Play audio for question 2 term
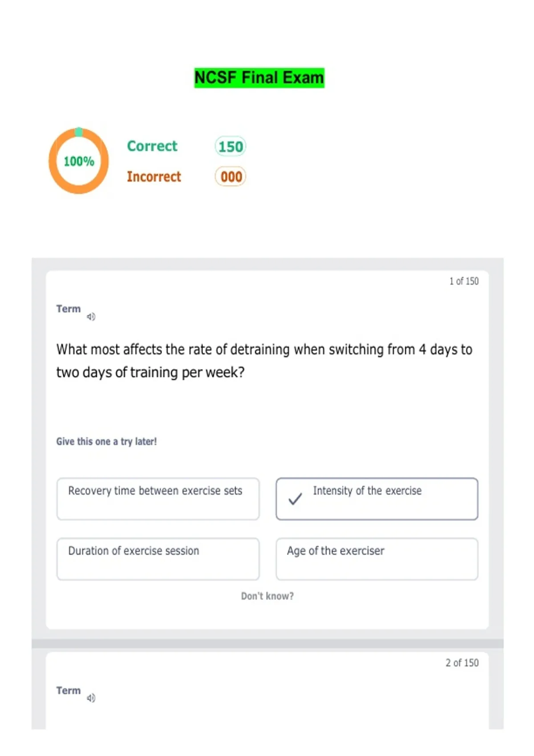 (91, 698)
